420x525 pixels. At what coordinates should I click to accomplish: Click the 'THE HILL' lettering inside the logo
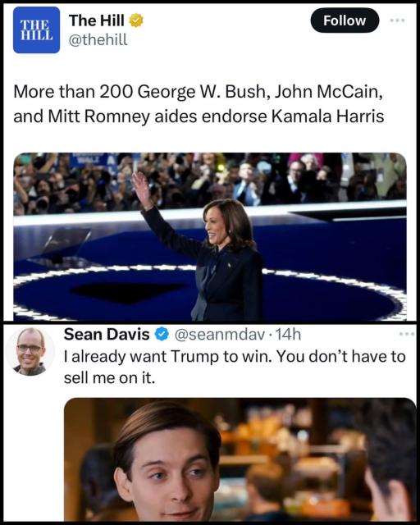click(x=37, y=30)
